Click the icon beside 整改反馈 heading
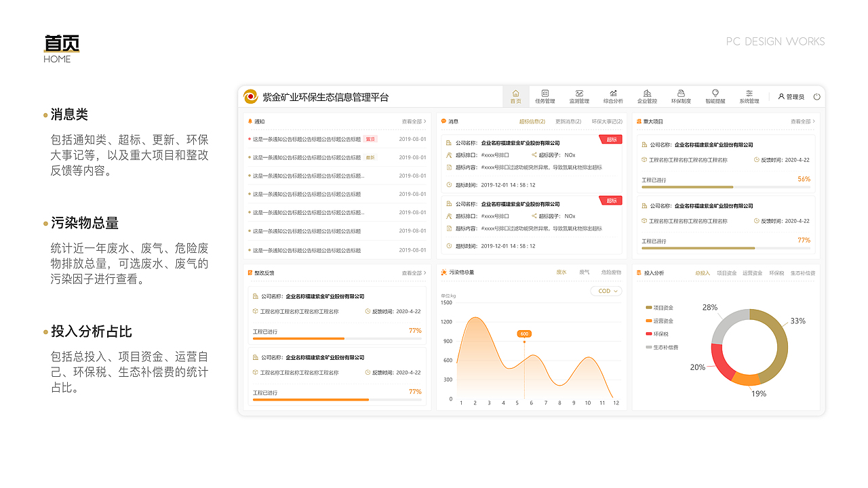This screenshot has height=488, width=868. pyautogui.click(x=250, y=273)
